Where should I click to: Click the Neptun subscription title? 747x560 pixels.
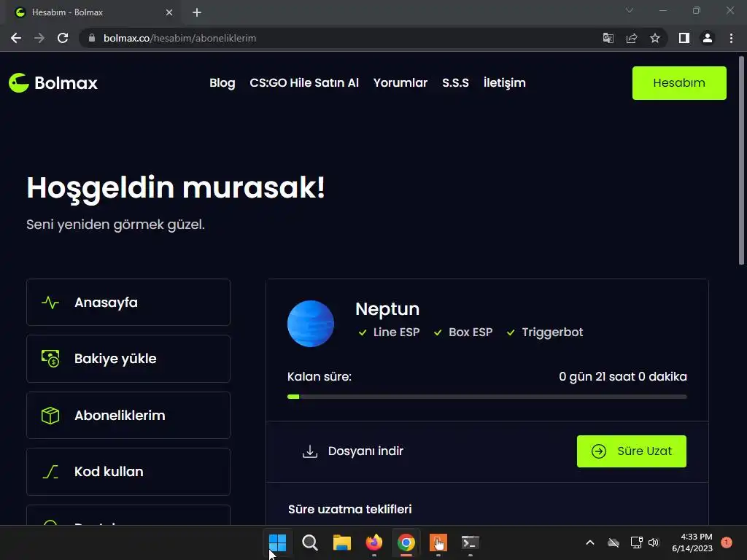(x=387, y=309)
